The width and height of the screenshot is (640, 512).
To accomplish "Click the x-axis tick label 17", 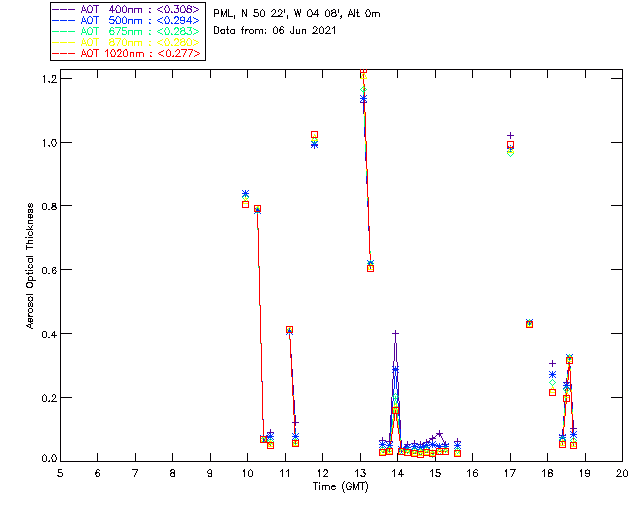I will tap(510, 473).
